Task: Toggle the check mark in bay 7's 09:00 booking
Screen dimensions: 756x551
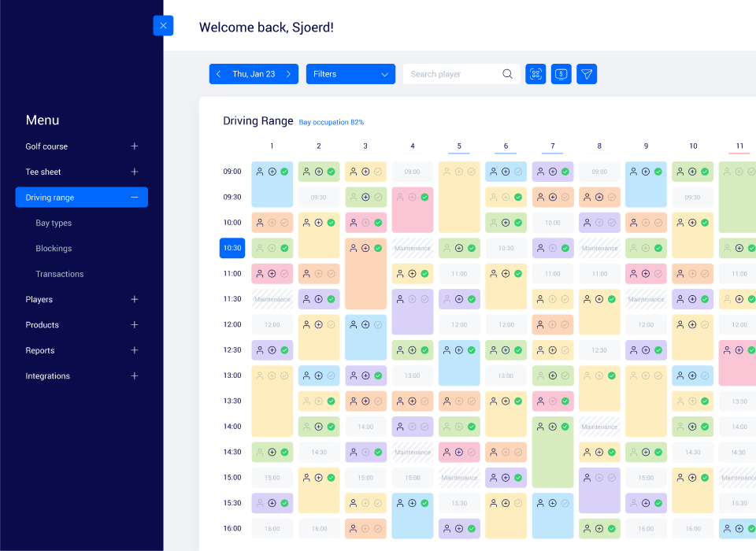Action: 565,172
